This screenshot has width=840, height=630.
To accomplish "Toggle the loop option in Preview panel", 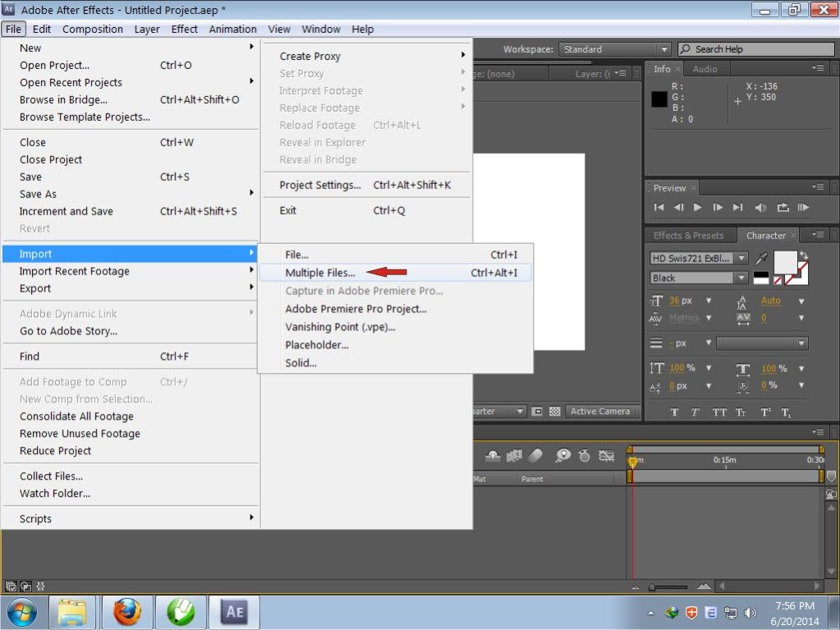I will (x=783, y=207).
